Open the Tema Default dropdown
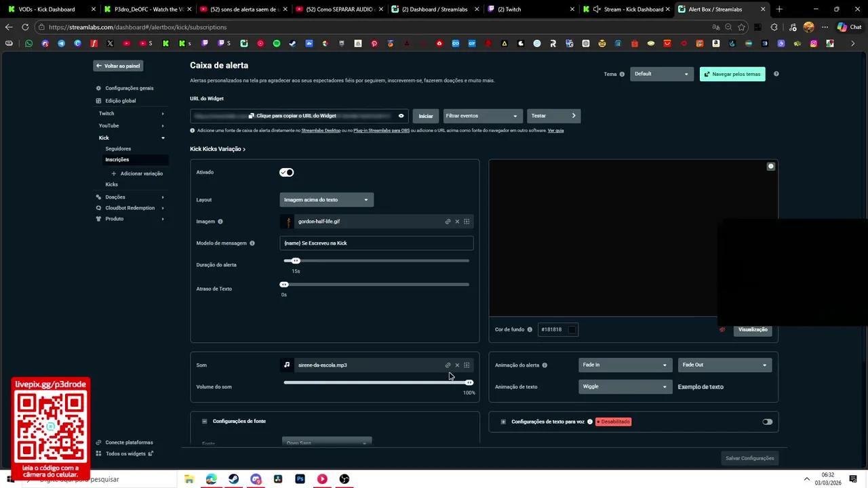This screenshot has width=868, height=488. pos(661,74)
